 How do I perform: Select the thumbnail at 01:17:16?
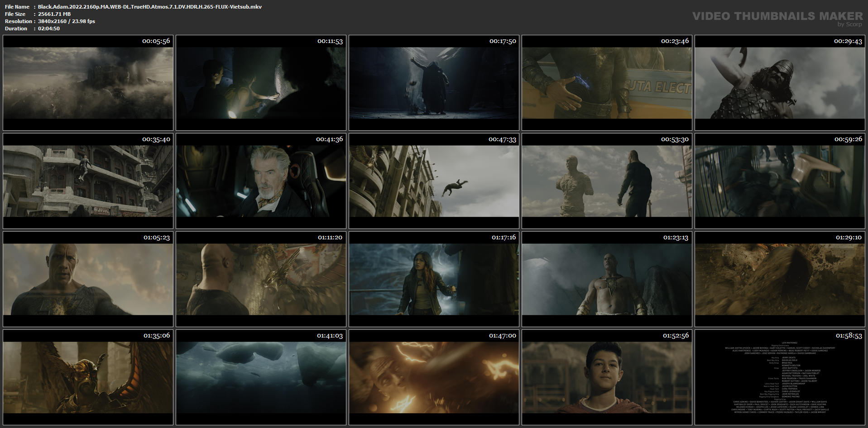(x=434, y=279)
